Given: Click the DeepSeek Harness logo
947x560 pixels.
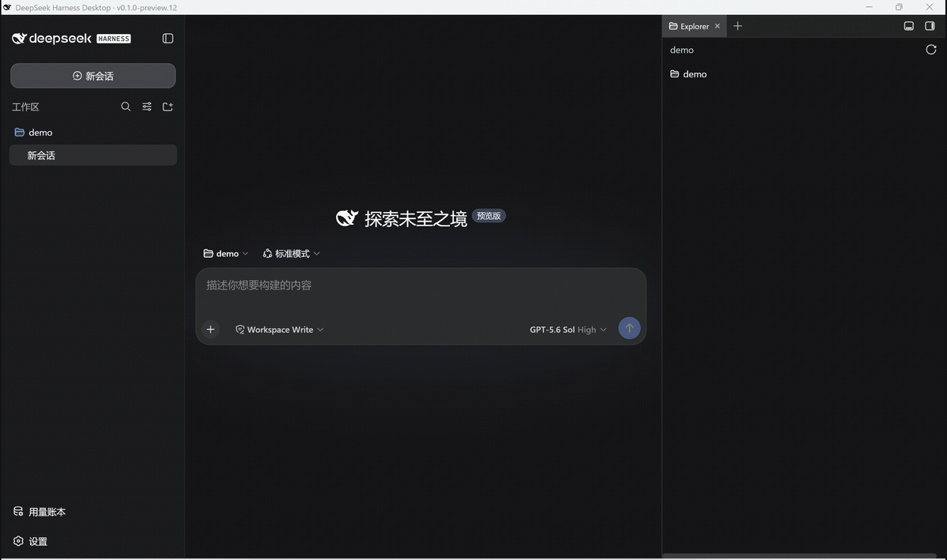Looking at the screenshot, I should pyautogui.click(x=71, y=38).
